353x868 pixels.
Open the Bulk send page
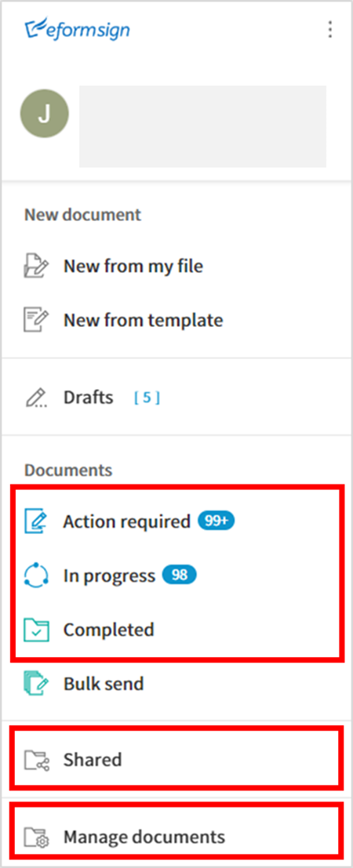(x=104, y=684)
